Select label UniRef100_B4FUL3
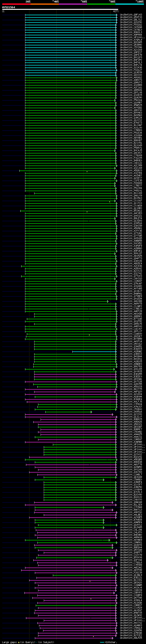Viewport: 146px width, 644px height. (131, 63)
